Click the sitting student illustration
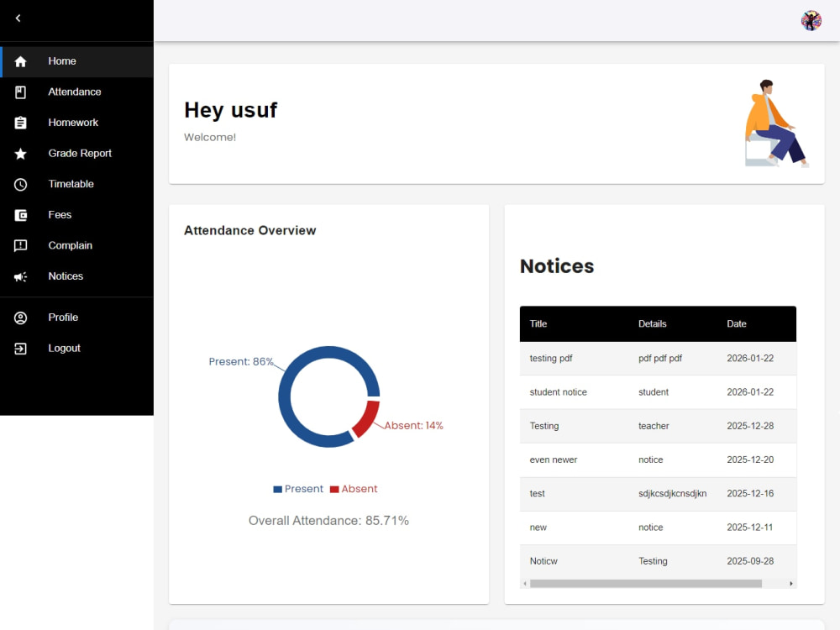Image resolution: width=840 pixels, height=630 pixels. [x=775, y=123]
